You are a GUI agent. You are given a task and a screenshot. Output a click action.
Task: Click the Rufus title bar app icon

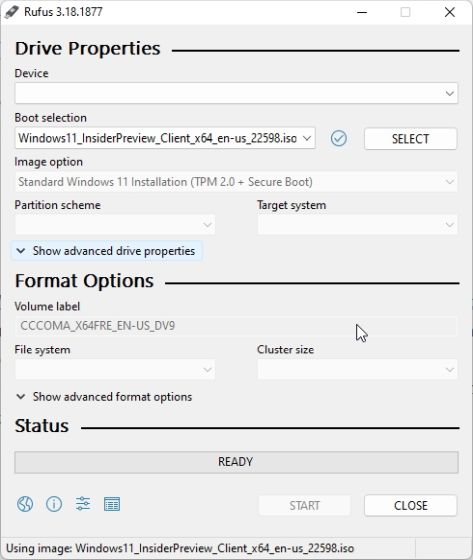point(12,12)
